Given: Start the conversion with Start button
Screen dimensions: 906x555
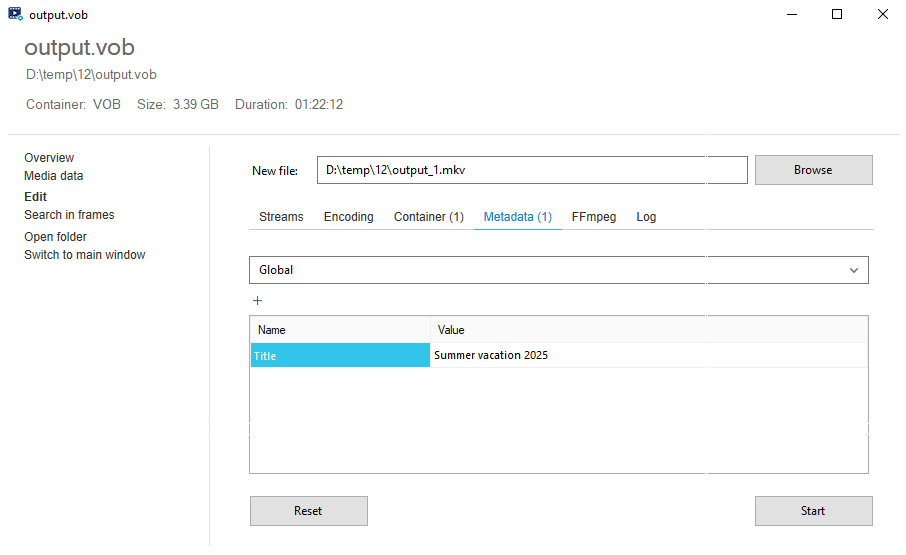Looking at the screenshot, I should [x=814, y=511].
